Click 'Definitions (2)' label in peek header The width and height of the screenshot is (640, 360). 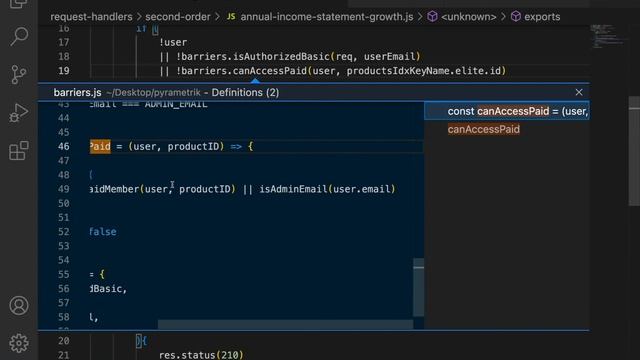tap(245, 93)
